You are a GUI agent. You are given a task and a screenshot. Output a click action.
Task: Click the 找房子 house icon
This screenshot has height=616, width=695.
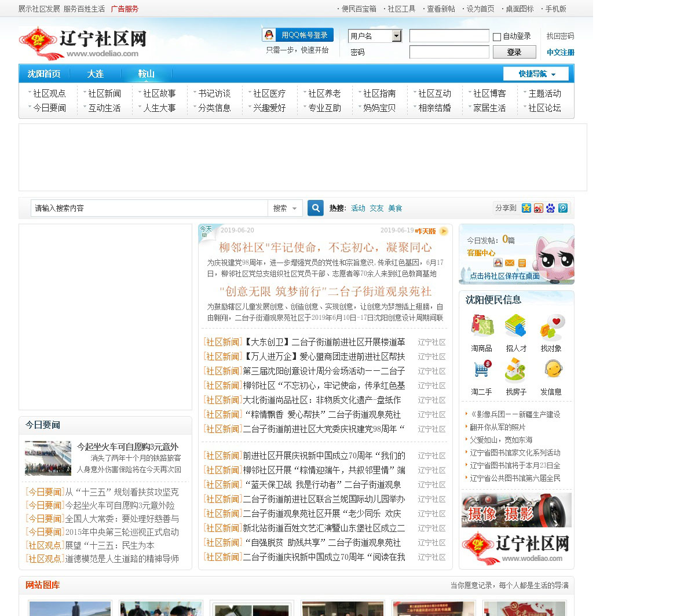pos(515,370)
